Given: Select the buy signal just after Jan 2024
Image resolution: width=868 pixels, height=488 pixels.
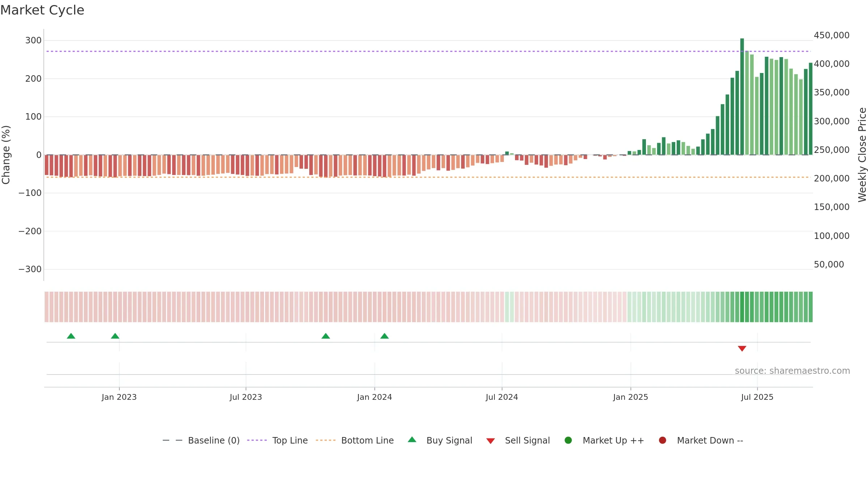Looking at the screenshot, I should coord(384,336).
